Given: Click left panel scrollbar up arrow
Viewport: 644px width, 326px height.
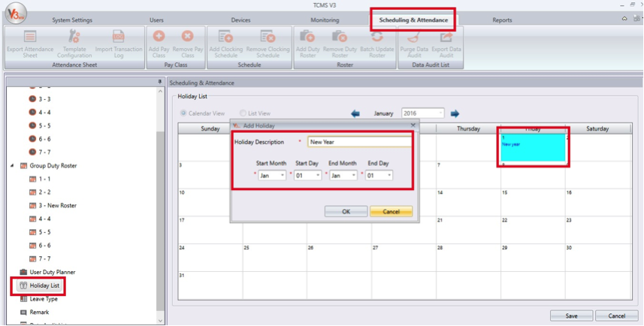Looking at the screenshot, I should click(x=160, y=90).
